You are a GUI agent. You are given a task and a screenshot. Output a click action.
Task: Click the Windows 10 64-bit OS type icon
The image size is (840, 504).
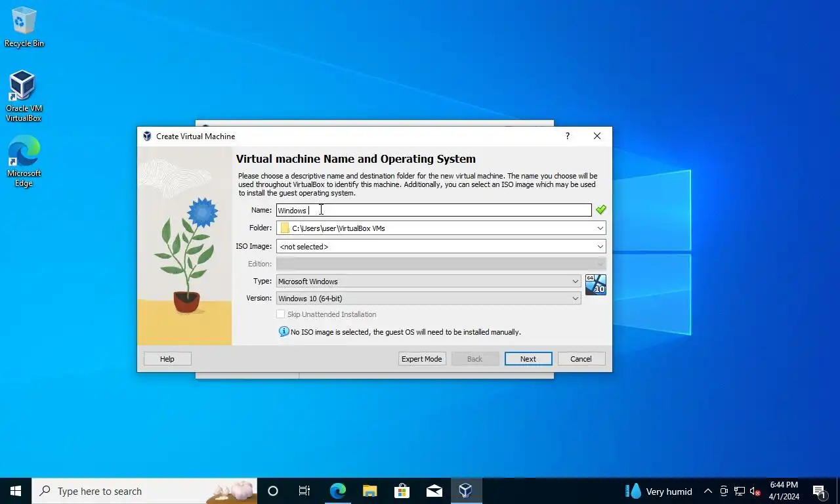(x=596, y=285)
